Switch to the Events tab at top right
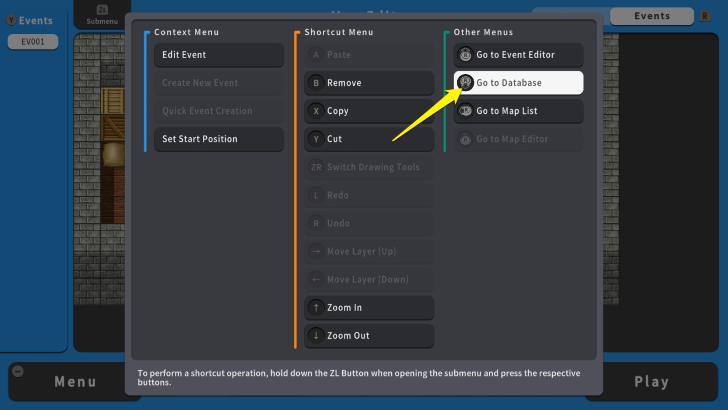Viewport: 728px width, 410px height. tap(652, 16)
